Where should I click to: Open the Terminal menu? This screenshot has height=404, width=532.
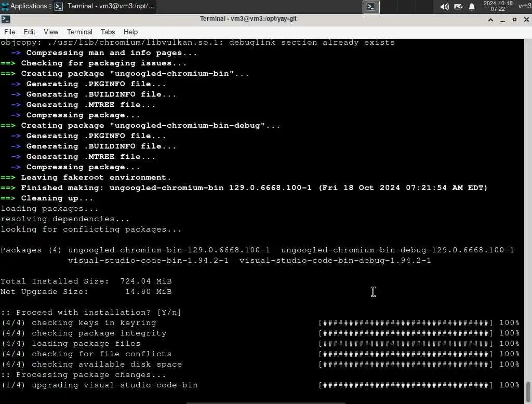[x=79, y=32]
